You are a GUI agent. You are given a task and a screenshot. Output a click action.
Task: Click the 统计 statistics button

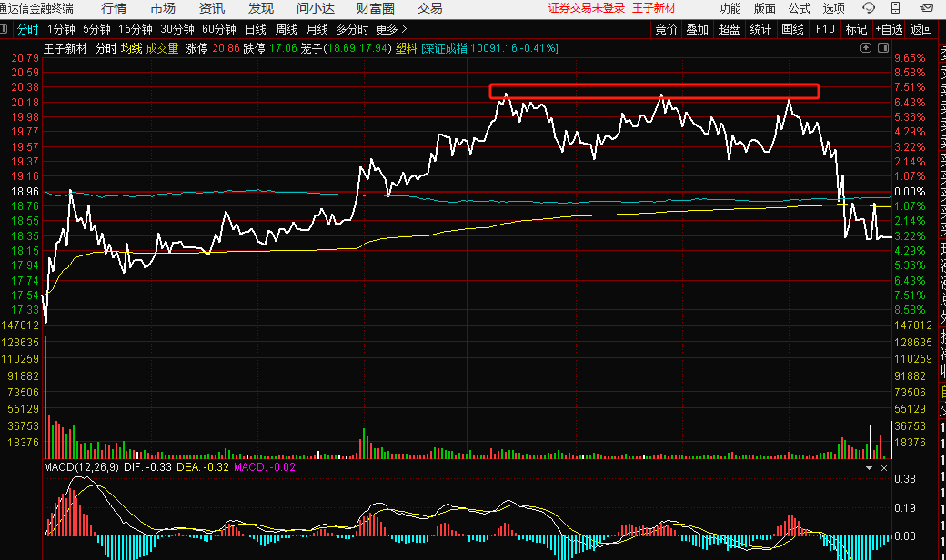760,29
